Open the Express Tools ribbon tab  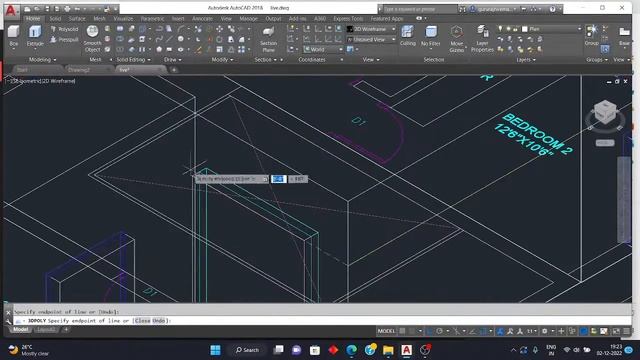[348, 19]
